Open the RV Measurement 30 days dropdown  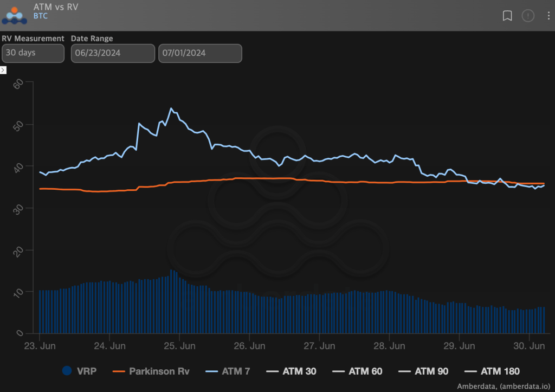coord(33,54)
